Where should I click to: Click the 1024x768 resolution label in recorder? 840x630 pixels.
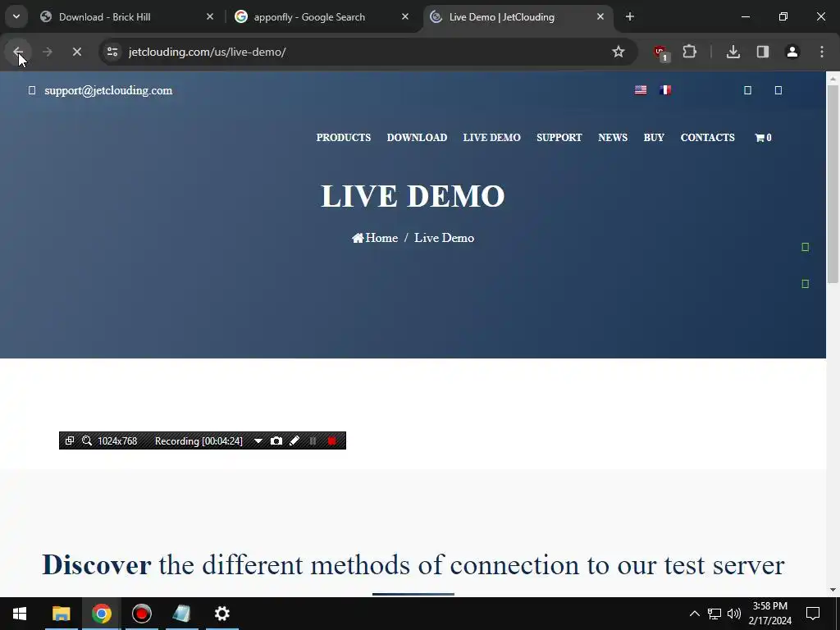(x=117, y=441)
